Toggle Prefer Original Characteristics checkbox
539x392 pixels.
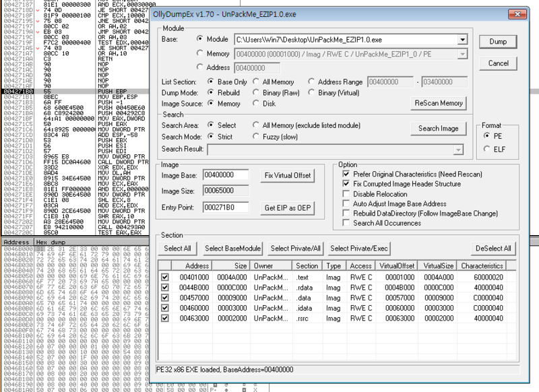(346, 174)
